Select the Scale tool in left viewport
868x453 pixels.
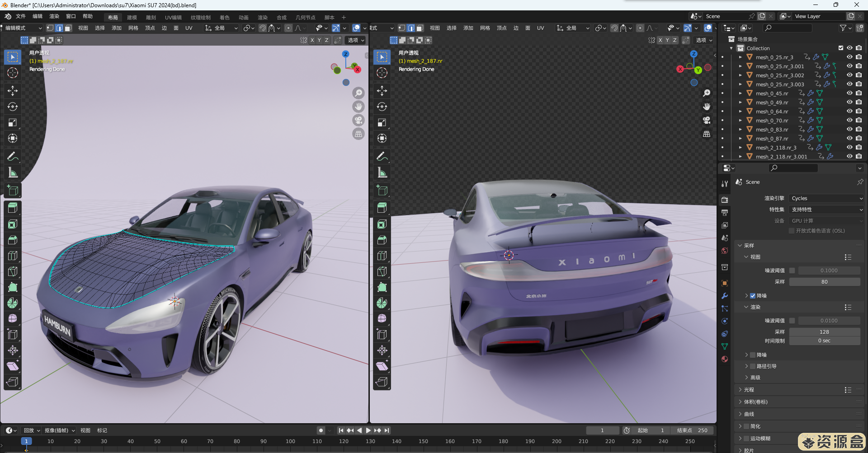tap(13, 122)
